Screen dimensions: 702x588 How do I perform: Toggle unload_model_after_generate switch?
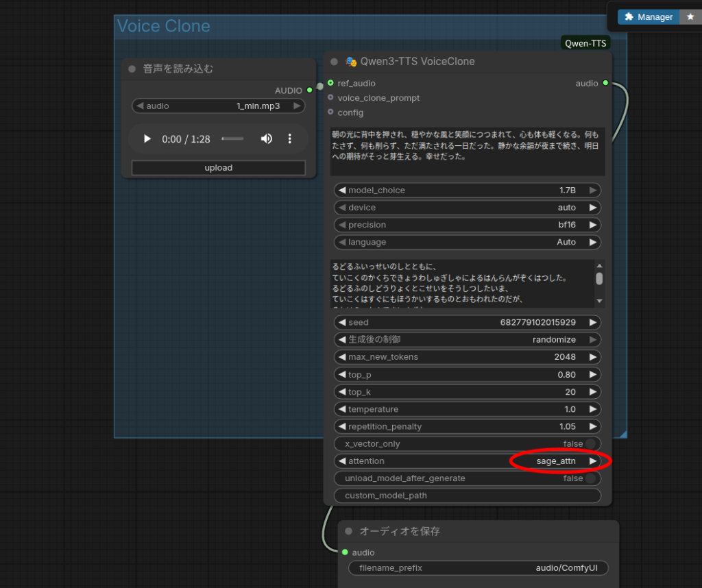[589, 478]
